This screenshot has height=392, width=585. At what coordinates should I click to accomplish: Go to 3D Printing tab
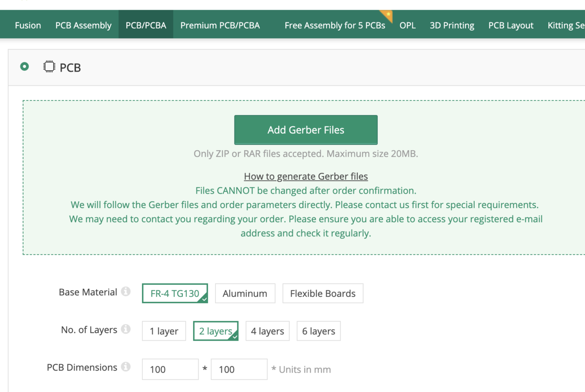452,25
